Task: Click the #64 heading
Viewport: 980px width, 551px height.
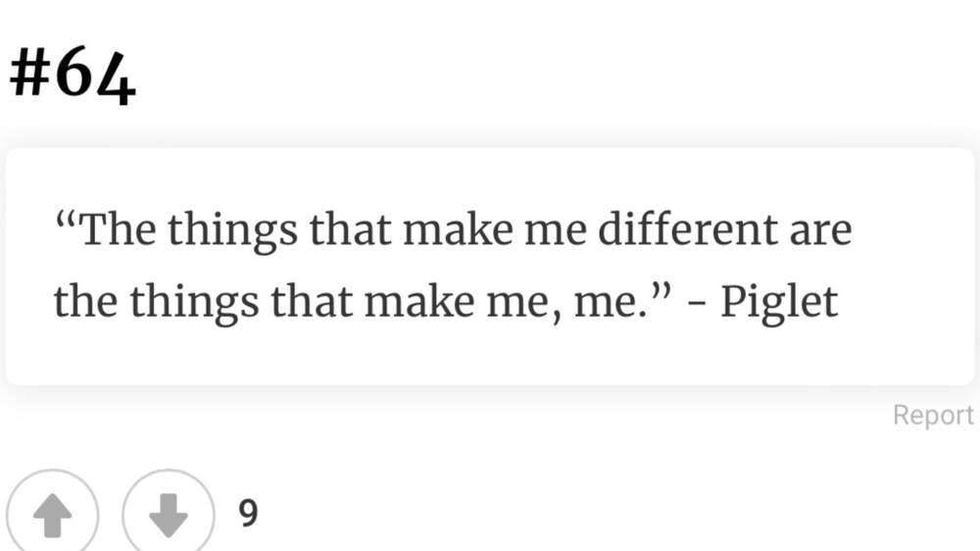Action: coord(73,78)
